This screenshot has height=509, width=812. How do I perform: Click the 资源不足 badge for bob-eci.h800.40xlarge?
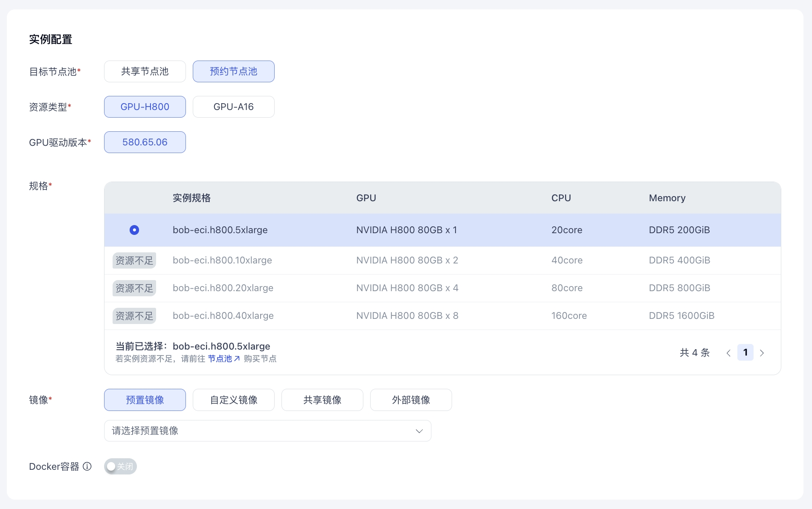point(134,316)
